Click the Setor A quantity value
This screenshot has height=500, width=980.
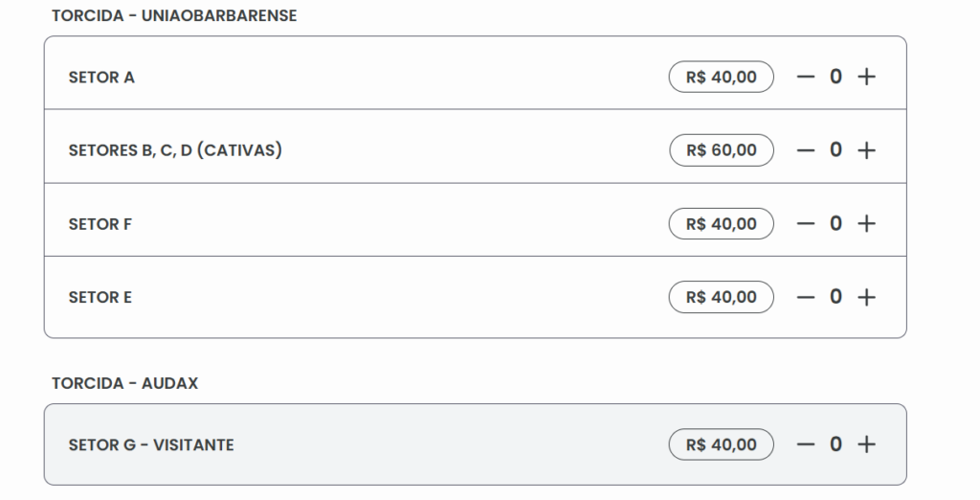click(835, 77)
